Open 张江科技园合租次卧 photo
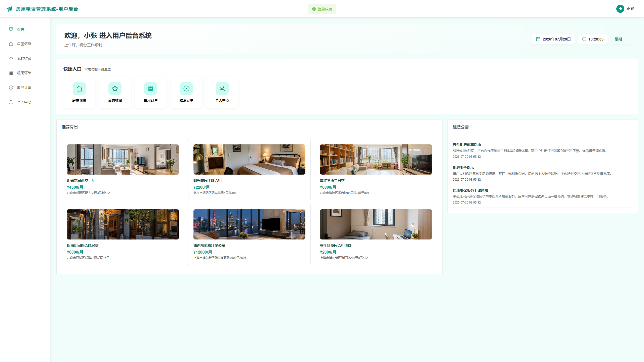The width and height of the screenshot is (644, 362). click(376, 224)
